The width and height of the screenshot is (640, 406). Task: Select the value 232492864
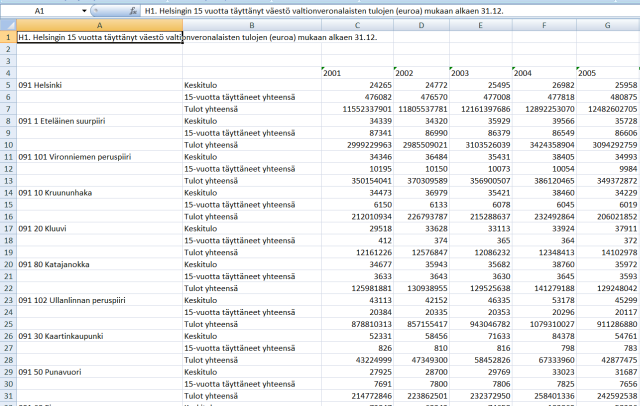coord(544,217)
